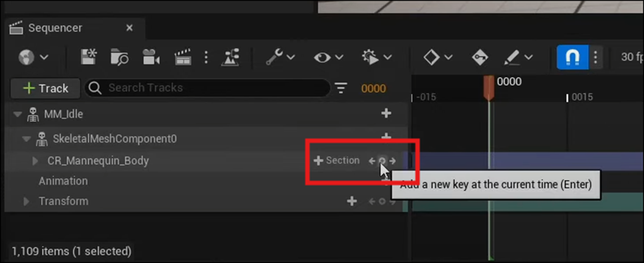The image size is (644, 263).
Task: Add a key on the CR_Mannequin_Body track
Action: click(382, 161)
